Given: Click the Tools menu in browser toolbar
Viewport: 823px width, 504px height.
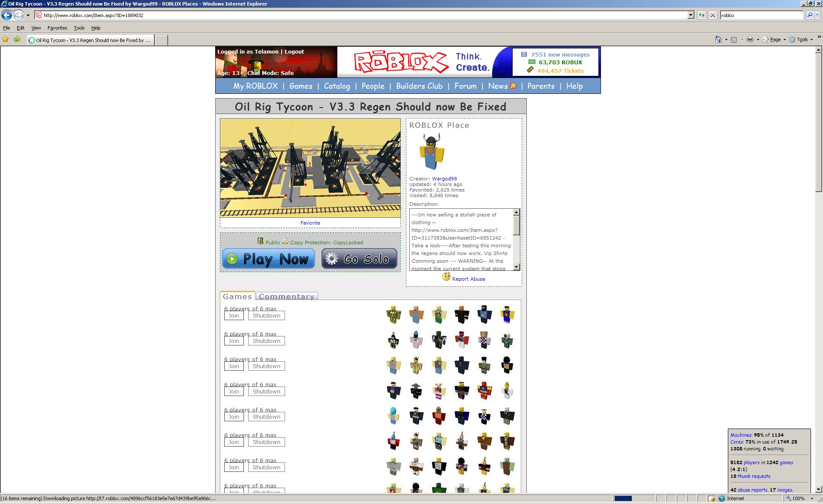Looking at the screenshot, I should 77,27.
